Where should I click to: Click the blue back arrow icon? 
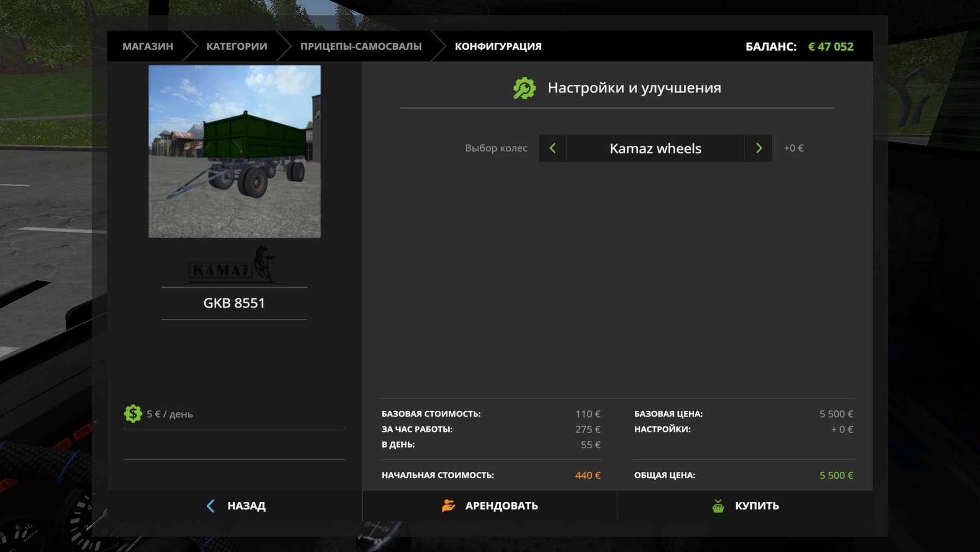(211, 506)
